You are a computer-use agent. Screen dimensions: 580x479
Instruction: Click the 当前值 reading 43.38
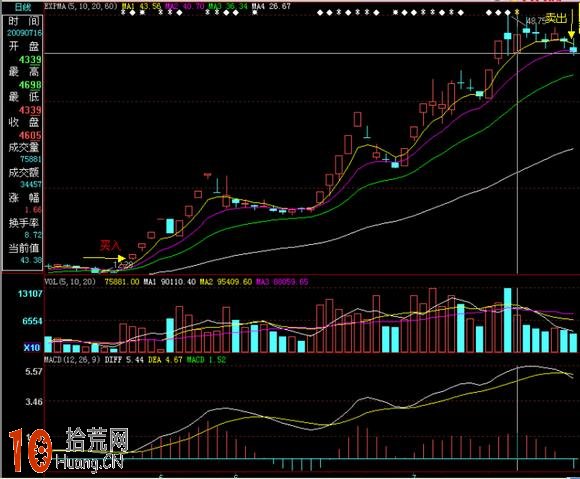pos(31,260)
